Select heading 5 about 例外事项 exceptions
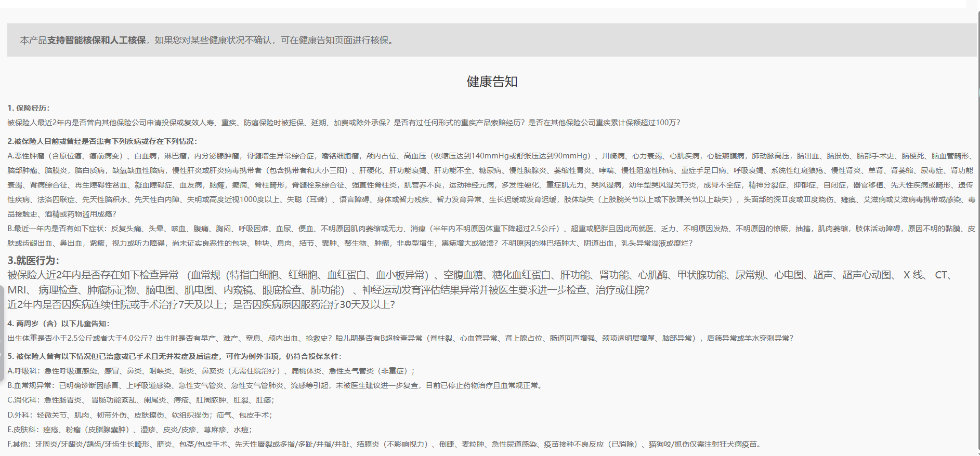The image size is (980, 456). coord(174,356)
